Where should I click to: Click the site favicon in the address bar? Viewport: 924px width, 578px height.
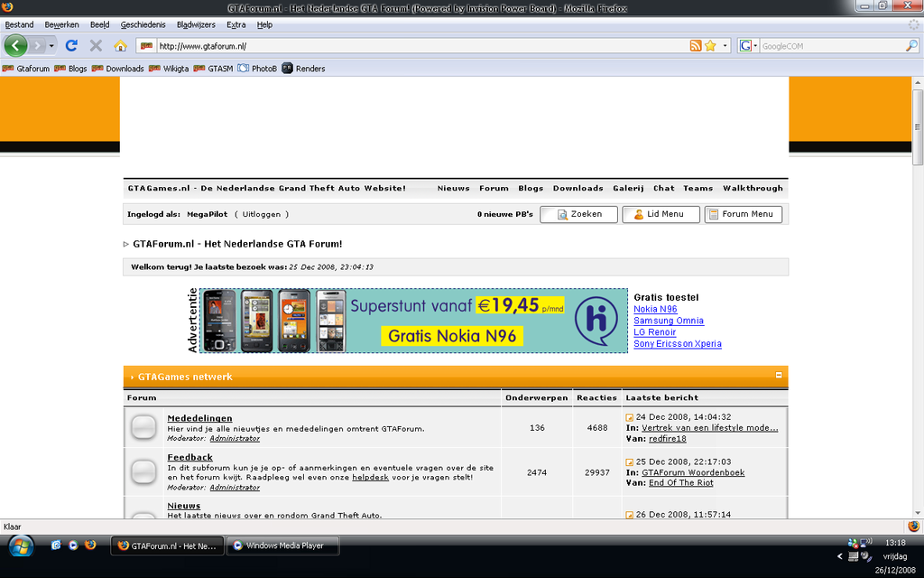click(147, 45)
